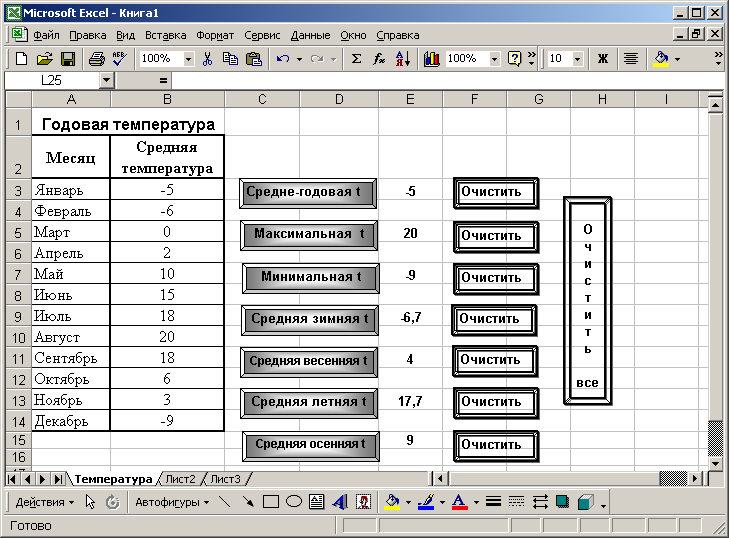Open the Файл menu
This screenshot has height=538, width=729.
(46, 35)
